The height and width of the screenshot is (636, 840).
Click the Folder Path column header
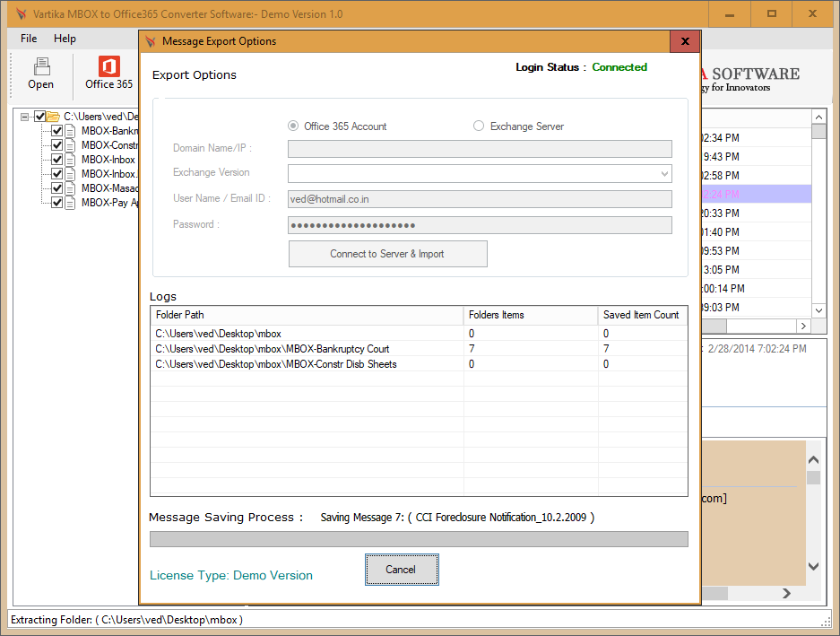[x=307, y=316]
